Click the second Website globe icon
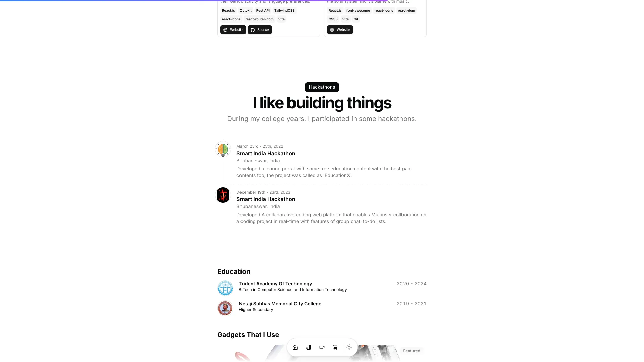 click(x=332, y=29)
